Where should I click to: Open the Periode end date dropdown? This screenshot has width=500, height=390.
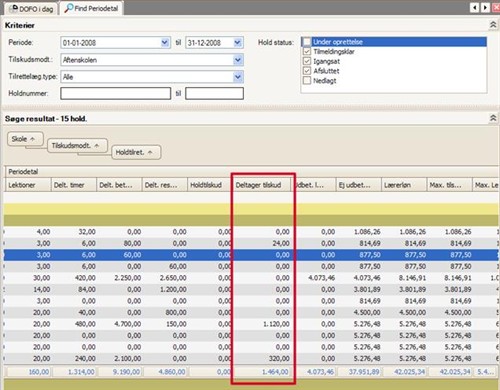click(x=237, y=43)
